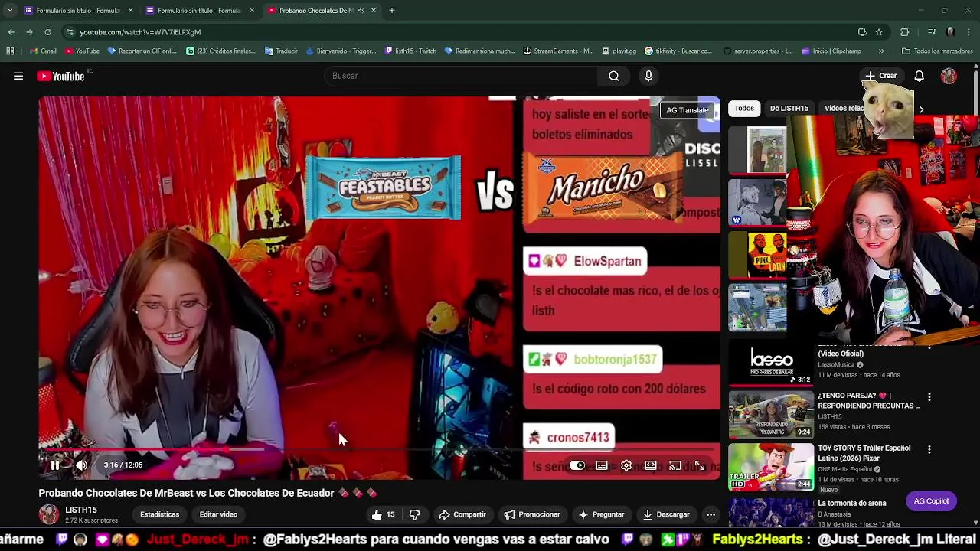This screenshot has height=551, width=980.
Task: Open the TOY STORY 5 trailer thumbnail
Action: [771, 467]
